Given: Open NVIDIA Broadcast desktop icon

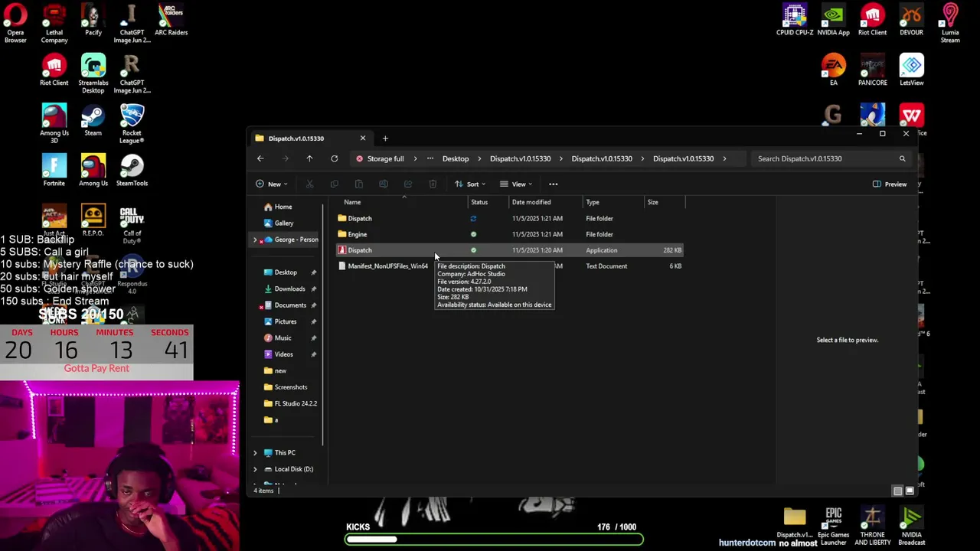Looking at the screenshot, I should pos(911,527).
